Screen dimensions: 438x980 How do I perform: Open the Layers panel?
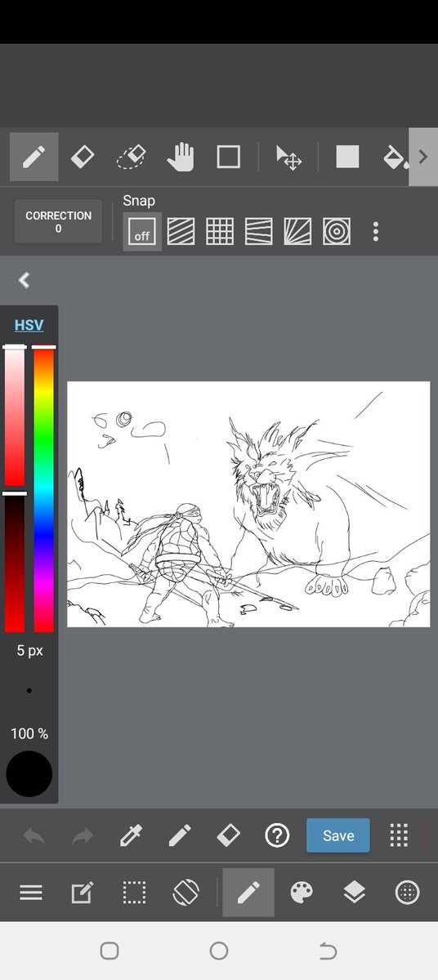354,893
